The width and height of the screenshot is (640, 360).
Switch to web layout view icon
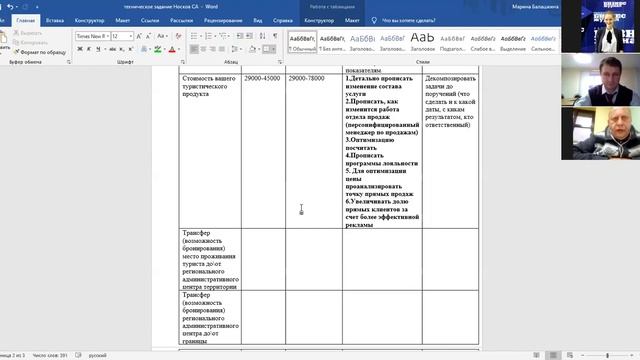pos(570,356)
